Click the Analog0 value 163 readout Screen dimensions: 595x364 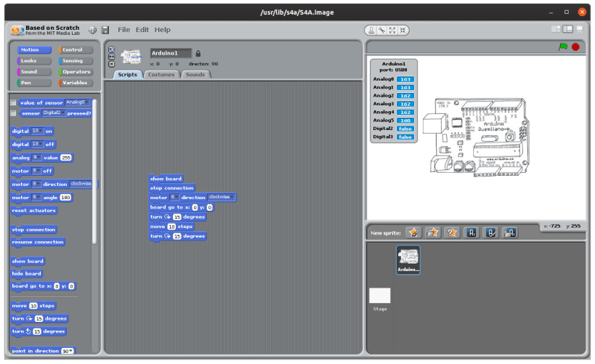(405, 79)
